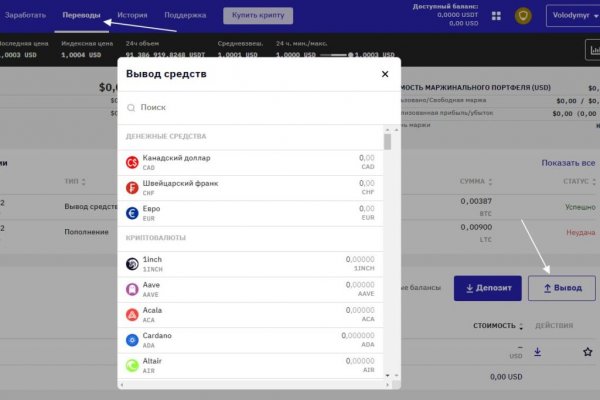Open the Поддержка menu item
This screenshot has width=600, height=400.
[x=185, y=16]
